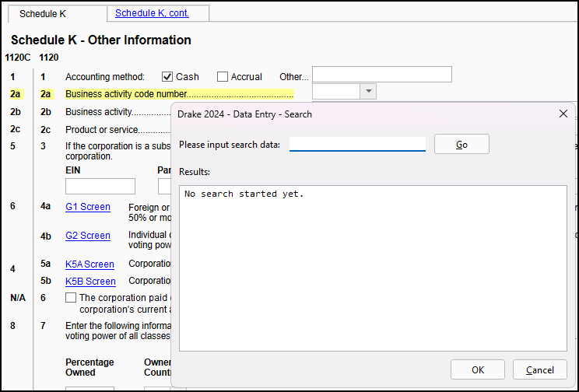The image size is (579, 392).
Task: Click the highlighted Business activity code number label
Action: click(180, 94)
